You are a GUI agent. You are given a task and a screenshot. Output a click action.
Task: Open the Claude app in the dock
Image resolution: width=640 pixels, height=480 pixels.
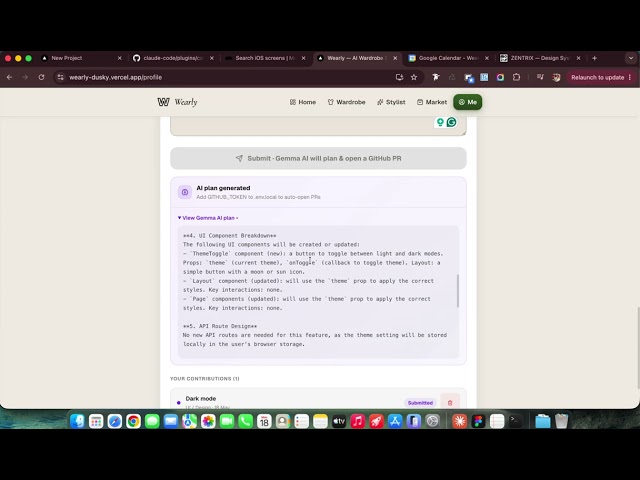click(x=460, y=421)
